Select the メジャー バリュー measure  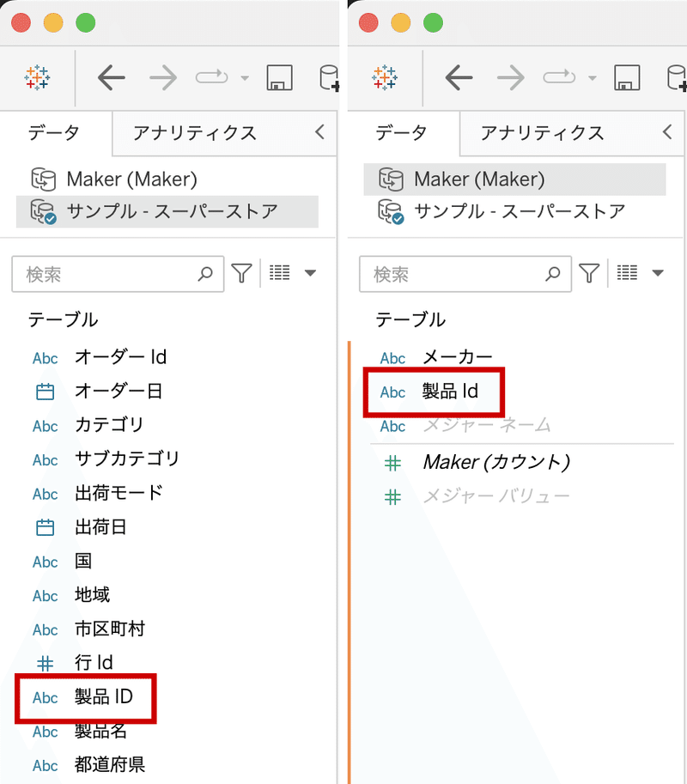[x=496, y=496]
